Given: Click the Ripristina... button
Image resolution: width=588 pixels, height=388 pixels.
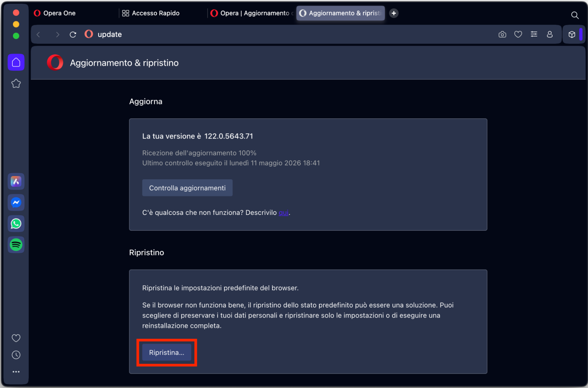Looking at the screenshot, I should pos(167,352).
